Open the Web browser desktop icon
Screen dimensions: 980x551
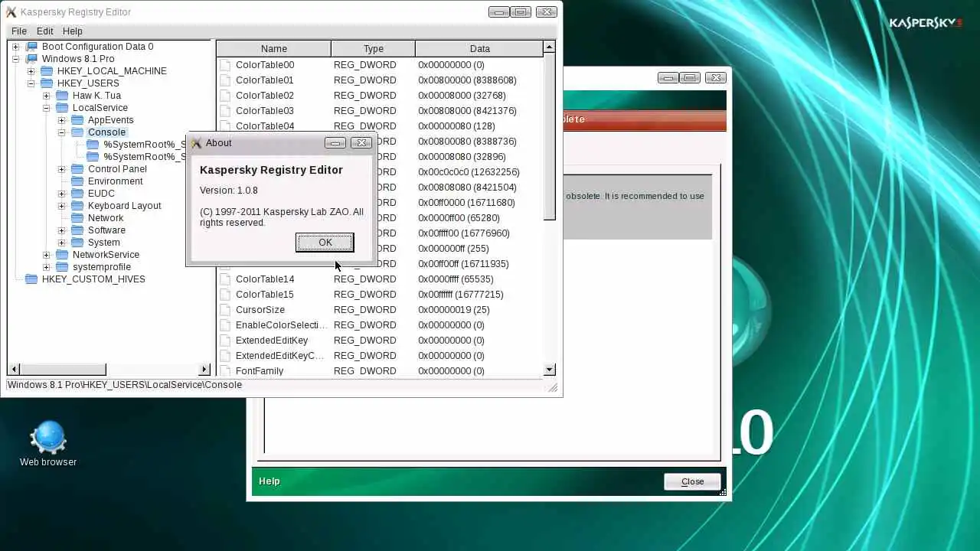[x=47, y=443]
